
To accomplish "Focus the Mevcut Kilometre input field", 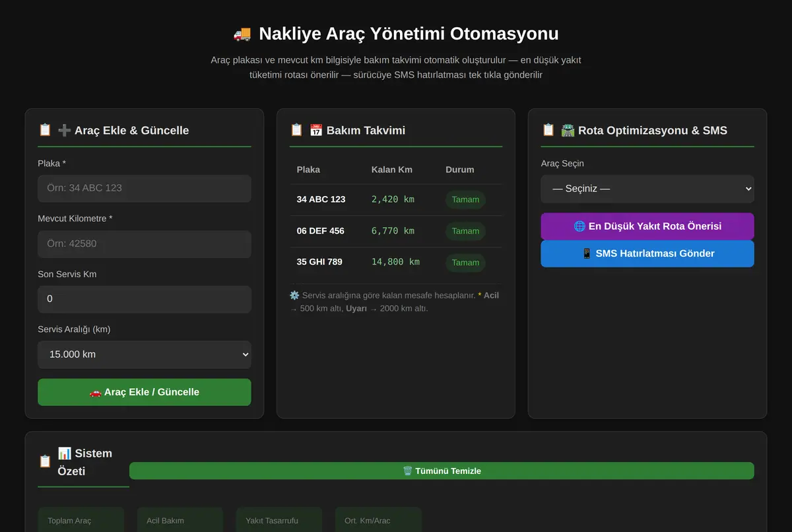I will pyautogui.click(x=145, y=244).
